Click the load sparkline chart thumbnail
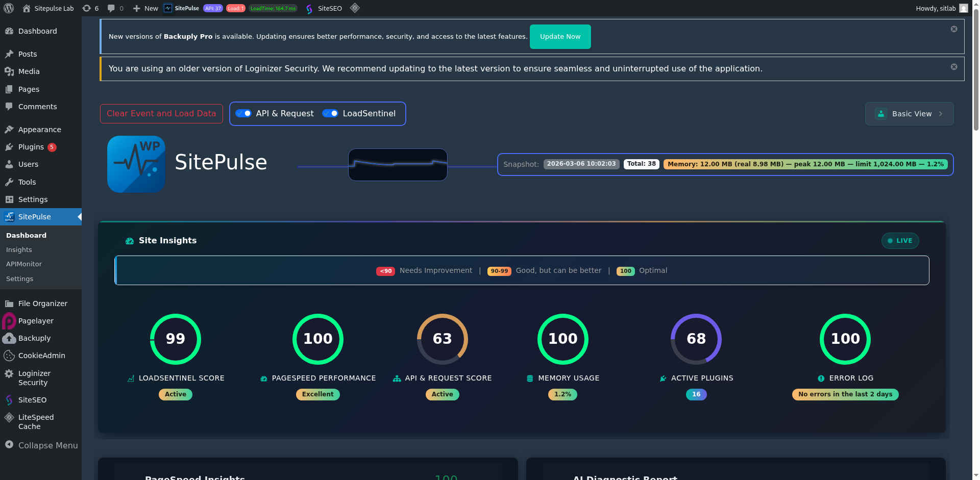 (398, 165)
